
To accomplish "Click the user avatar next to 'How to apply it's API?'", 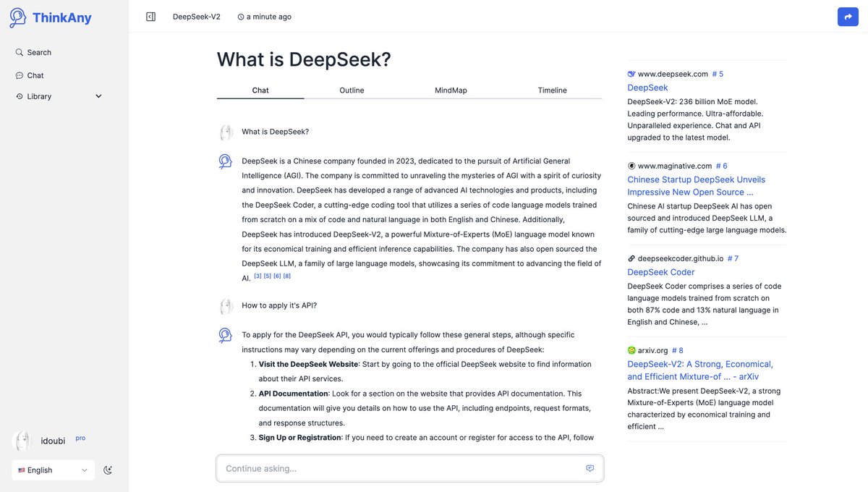I will pyautogui.click(x=226, y=306).
